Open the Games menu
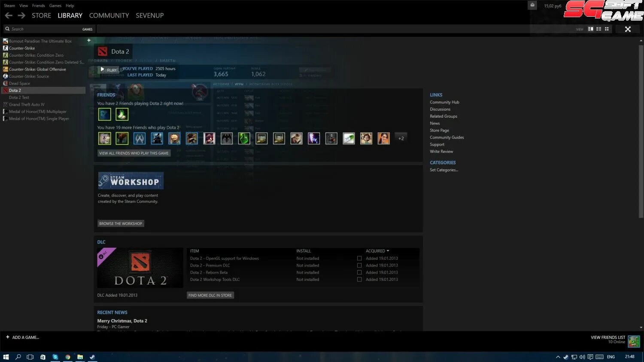 point(55,6)
